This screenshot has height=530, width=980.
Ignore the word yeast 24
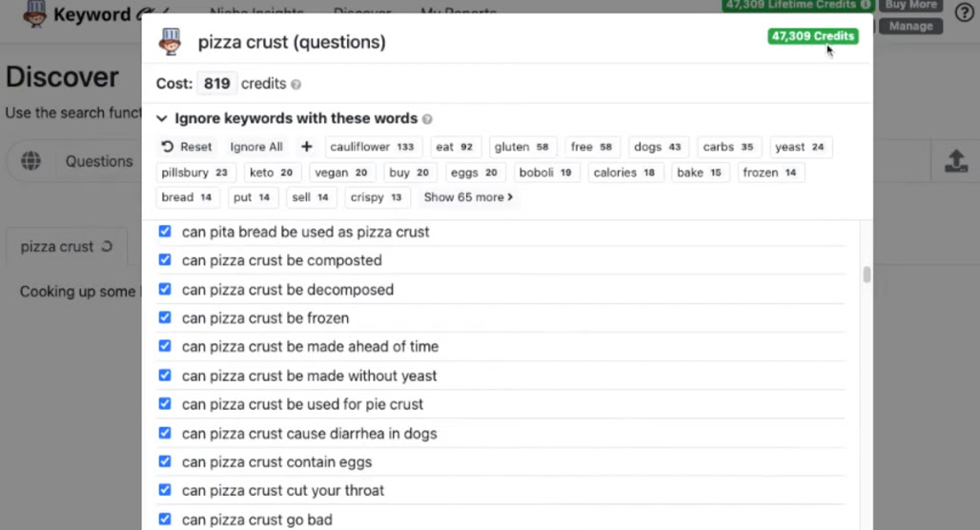coord(800,147)
